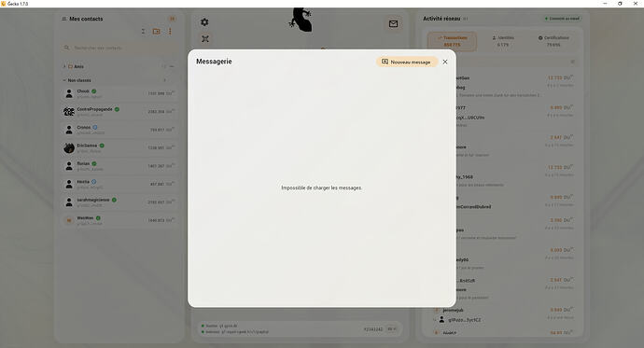
Task: Click the orange counter badge in Mes contacts
Action: (173, 19)
